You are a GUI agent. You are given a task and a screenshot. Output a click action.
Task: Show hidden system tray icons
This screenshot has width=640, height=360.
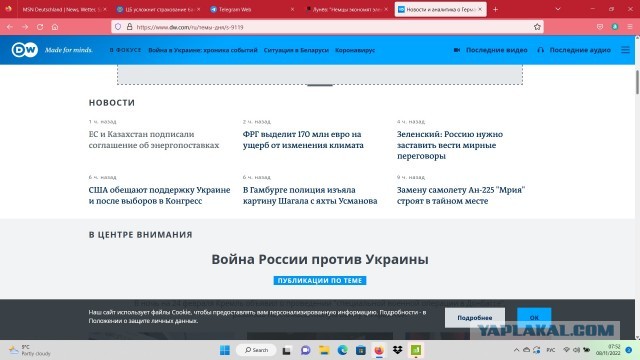516,350
